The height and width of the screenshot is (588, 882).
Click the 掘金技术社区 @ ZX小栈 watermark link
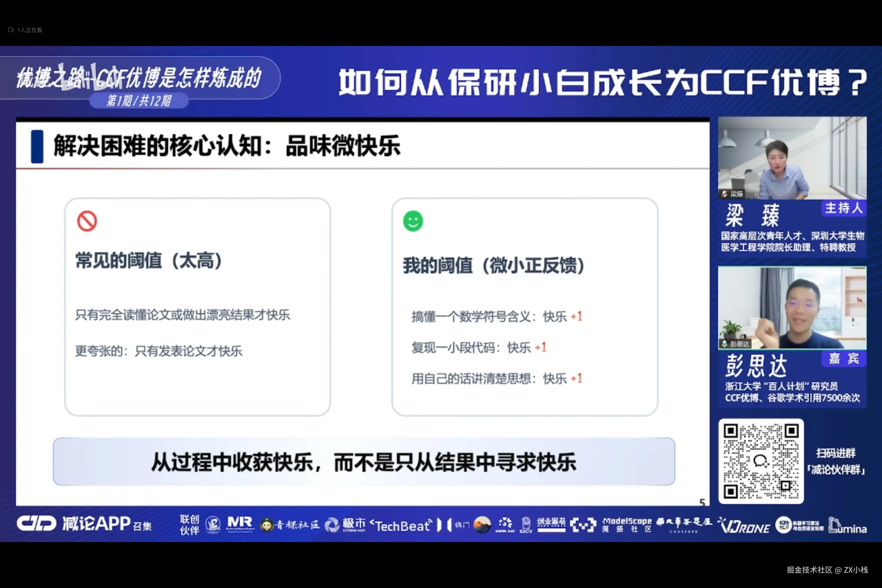[x=827, y=570]
